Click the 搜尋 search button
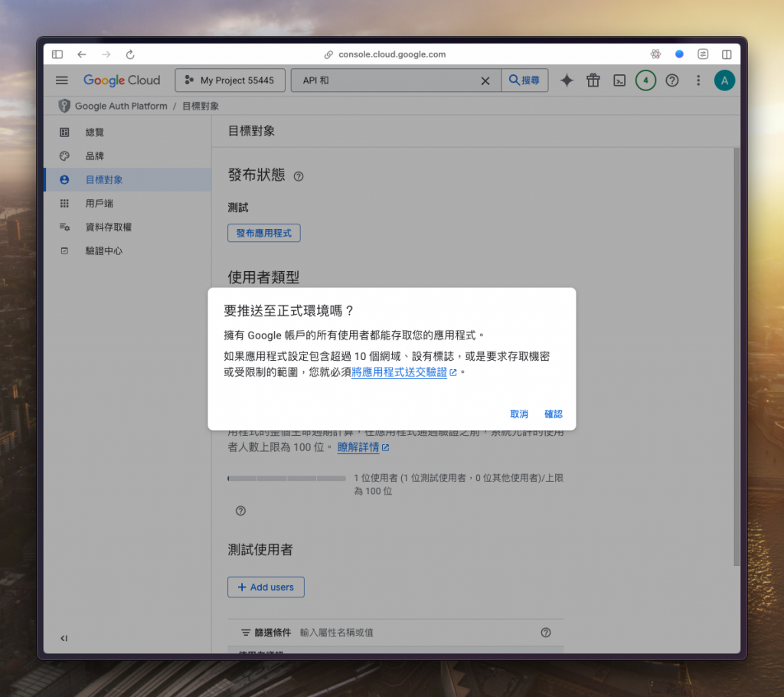The height and width of the screenshot is (697, 784). 524,80
